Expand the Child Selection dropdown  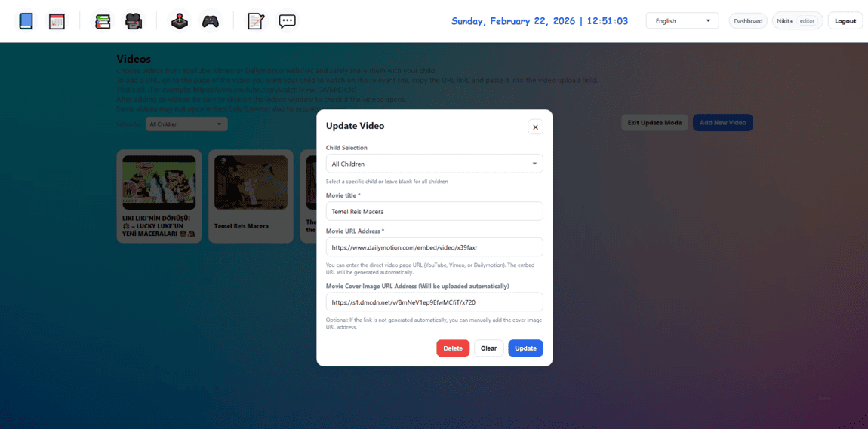[434, 164]
